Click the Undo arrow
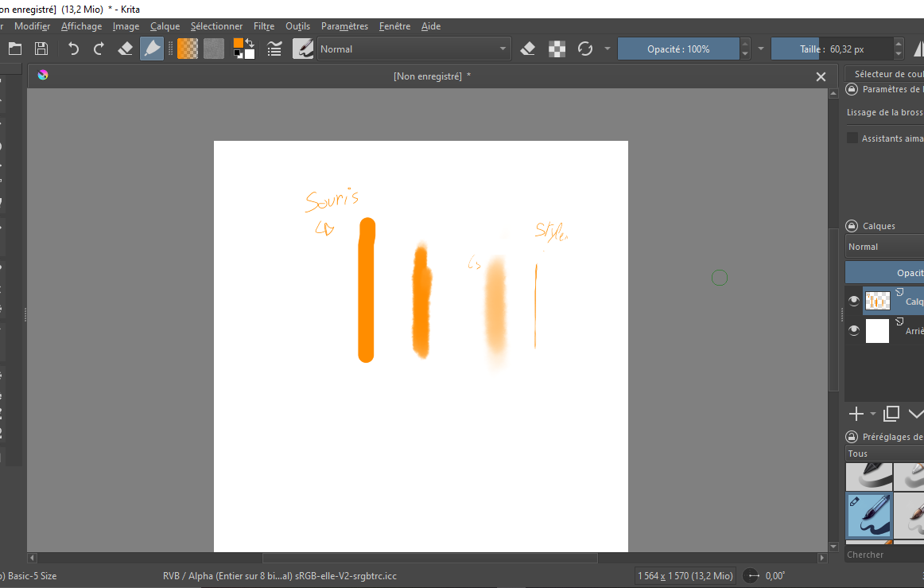The height and width of the screenshot is (588, 924). click(x=72, y=48)
